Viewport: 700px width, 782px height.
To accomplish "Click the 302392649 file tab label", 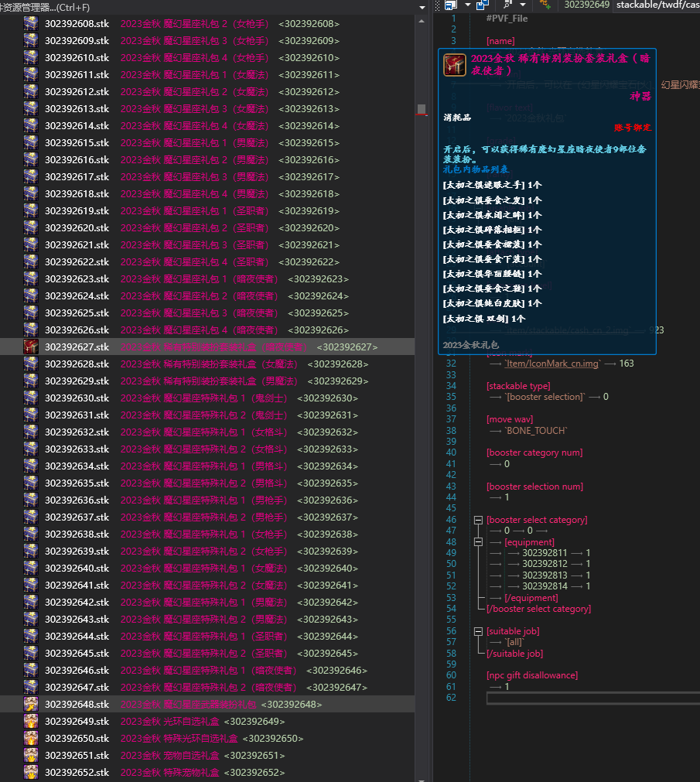I will (x=586, y=5).
